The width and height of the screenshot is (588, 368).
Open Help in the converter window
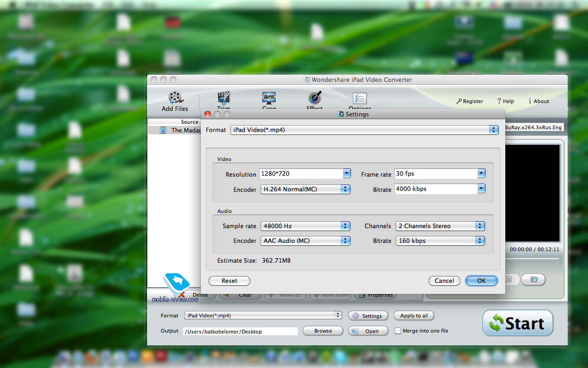[505, 101]
